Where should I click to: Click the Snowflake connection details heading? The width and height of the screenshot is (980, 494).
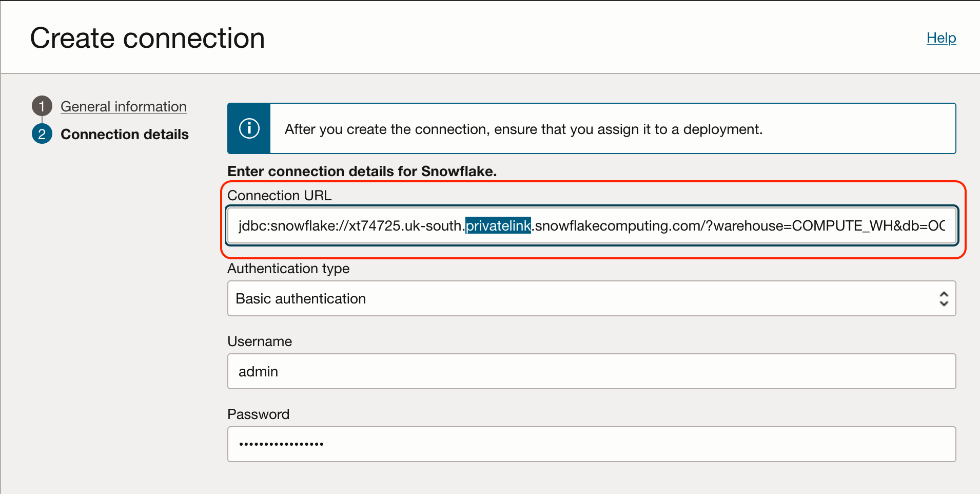pyautogui.click(x=362, y=171)
